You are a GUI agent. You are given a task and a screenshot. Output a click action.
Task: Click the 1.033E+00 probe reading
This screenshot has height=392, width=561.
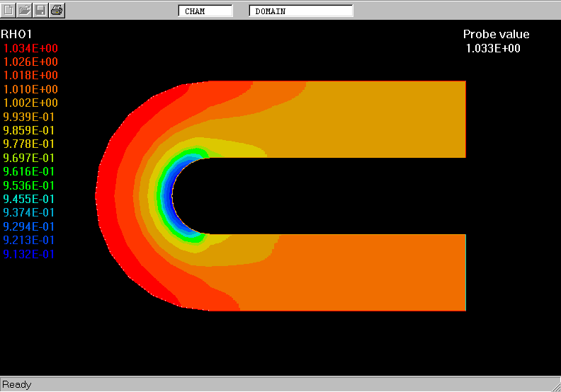pos(493,48)
